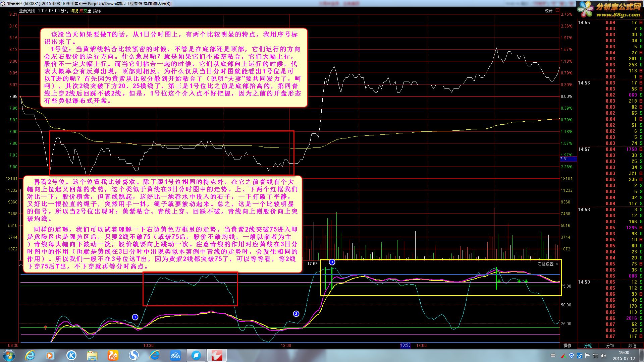This screenshot has width=644, height=362.
Task: Open the Action Center flag icon
Action: [x=587, y=355]
